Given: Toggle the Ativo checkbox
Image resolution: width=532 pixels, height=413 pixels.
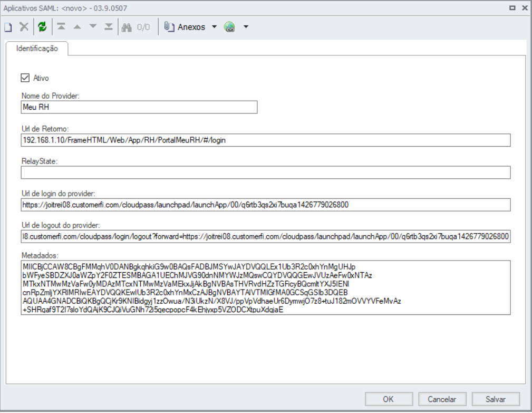Looking at the screenshot, I should [x=25, y=78].
